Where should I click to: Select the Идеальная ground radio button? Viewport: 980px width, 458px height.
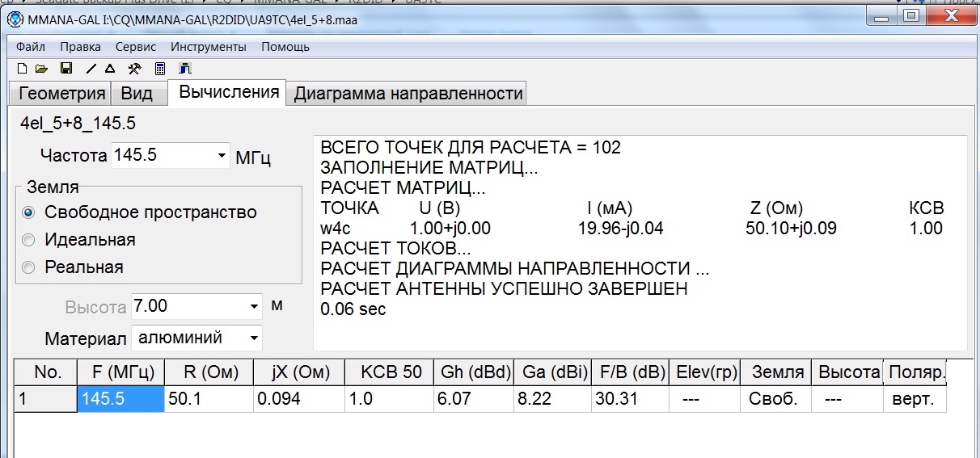[x=30, y=241]
